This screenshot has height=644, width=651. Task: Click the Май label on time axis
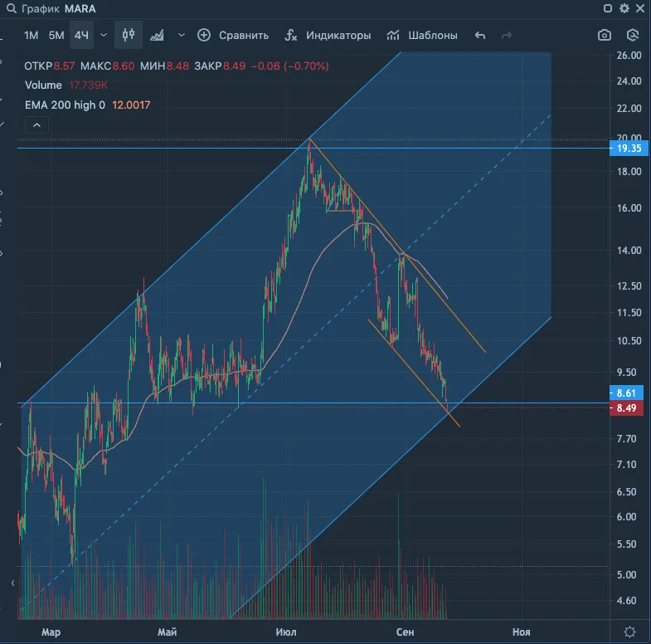(x=167, y=632)
